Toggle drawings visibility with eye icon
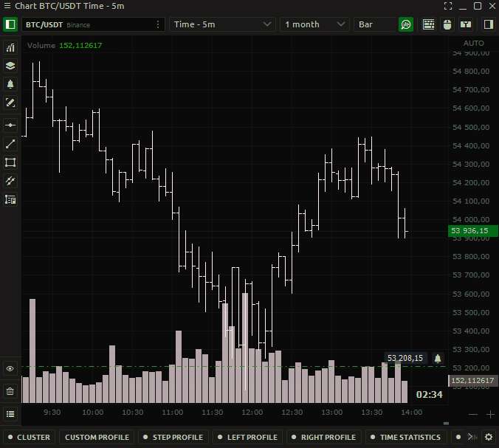 coord(10,368)
